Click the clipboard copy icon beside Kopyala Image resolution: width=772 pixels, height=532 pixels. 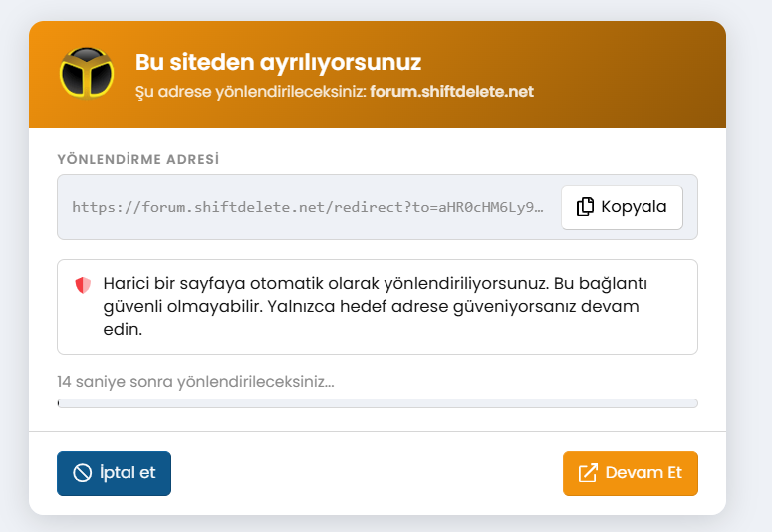pos(585,207)
